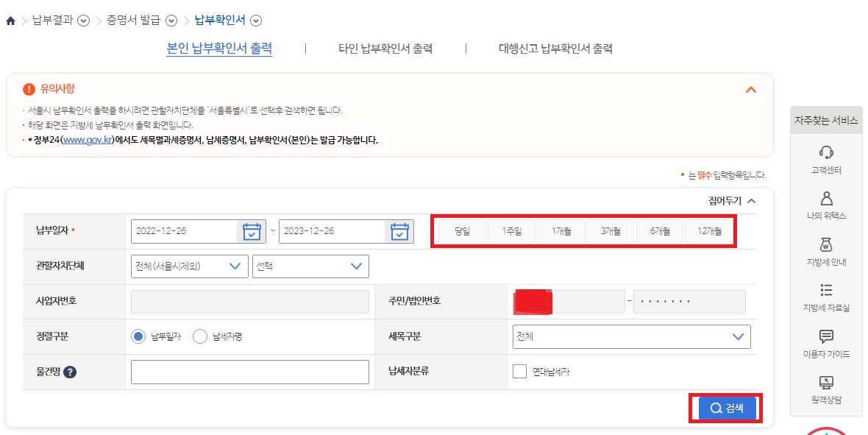The width and height of the screenshot is (868, 435).
Task: Start 원격상담 via the monitor icon
Action: pos(827,383)
